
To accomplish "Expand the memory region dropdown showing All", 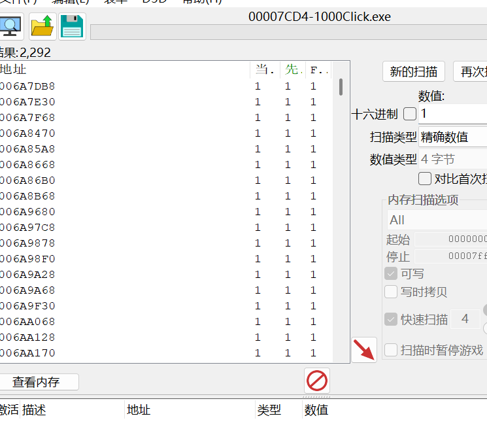I will 436,220.
